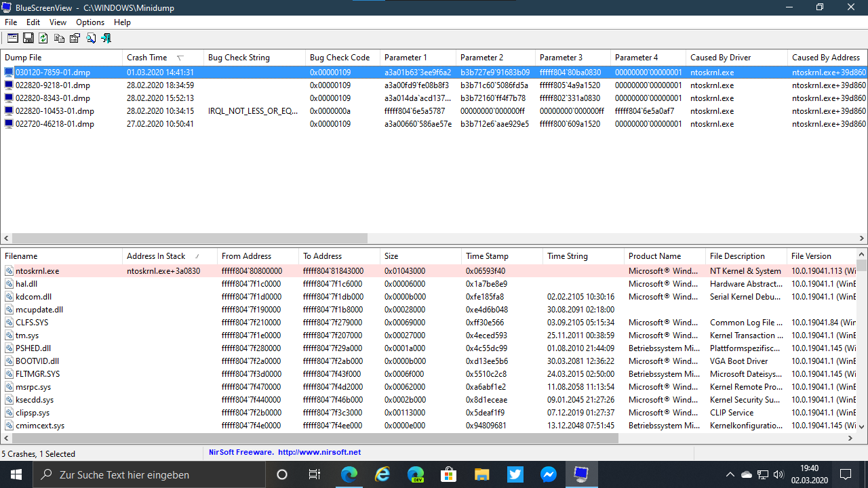Screen dimensions: 868x488
Task: Open Messenger app from taskbar
Action: (x=548, y=474)
